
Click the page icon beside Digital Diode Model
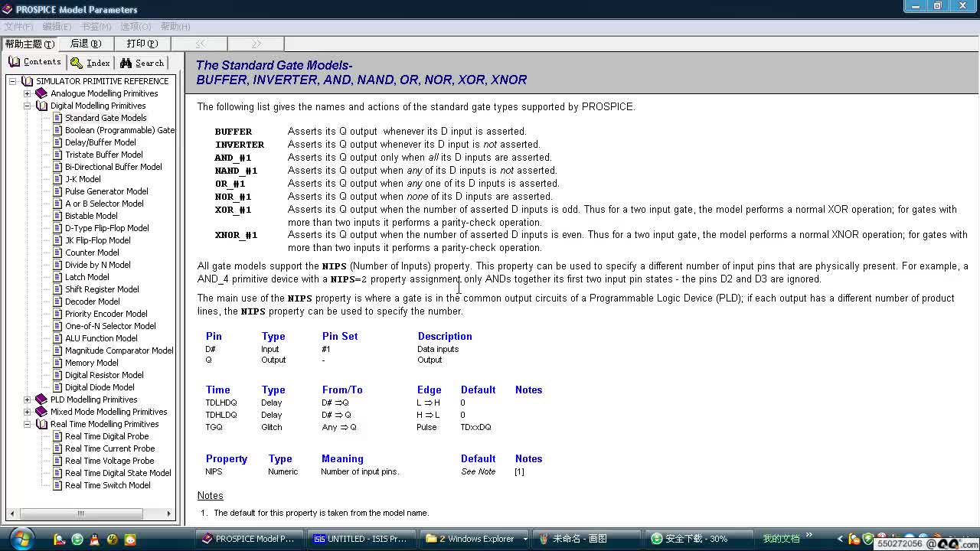57,387
